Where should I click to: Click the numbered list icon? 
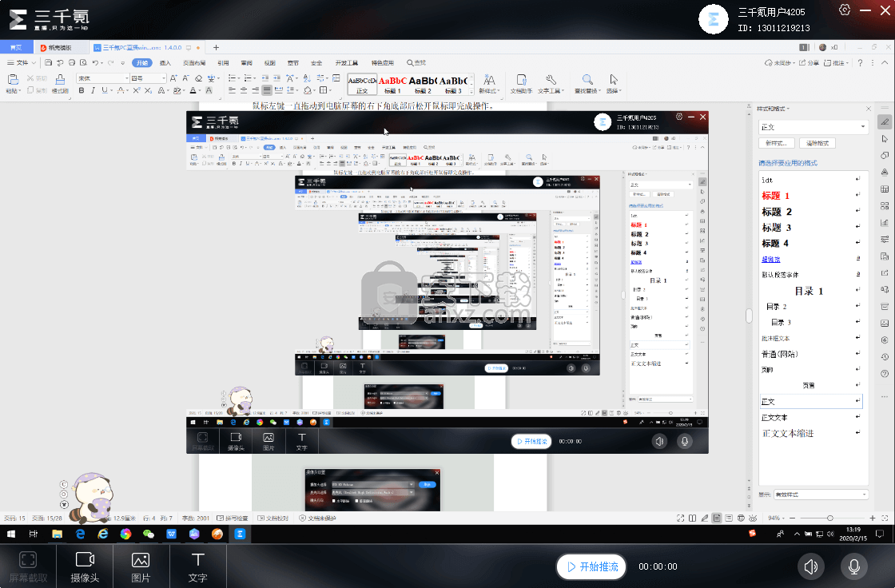pos(249,78)
